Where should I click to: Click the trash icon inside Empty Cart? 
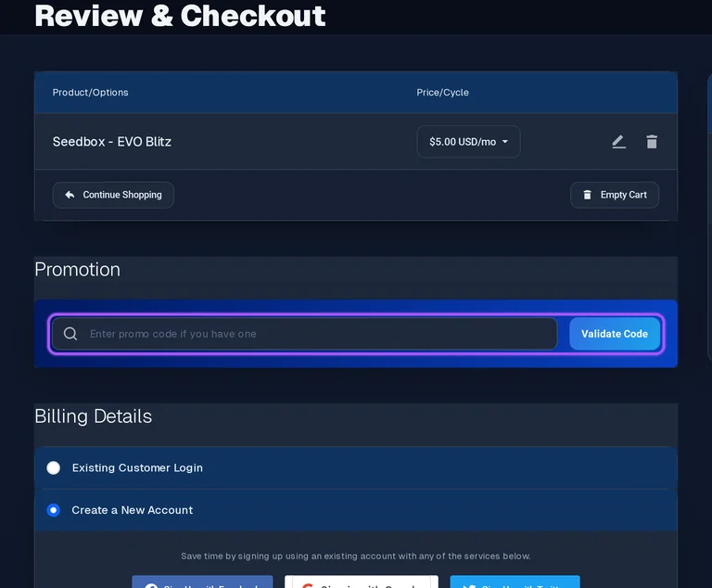click(587, 195)
